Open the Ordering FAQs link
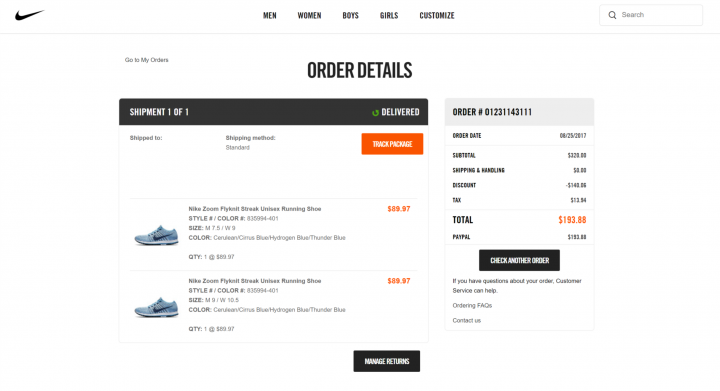 pos(472,305)
